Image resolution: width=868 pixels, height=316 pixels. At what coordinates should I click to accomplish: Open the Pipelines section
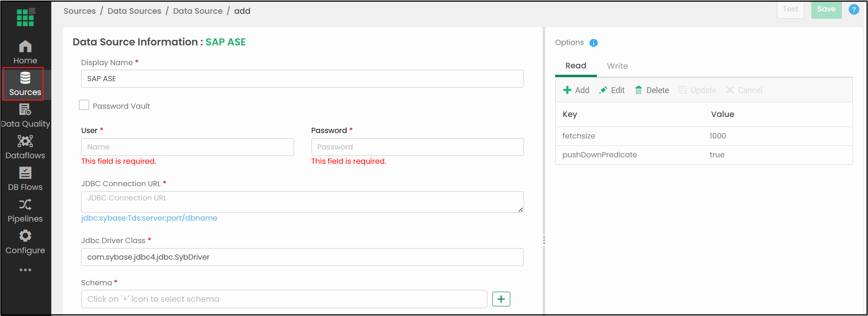pos(25,211)
